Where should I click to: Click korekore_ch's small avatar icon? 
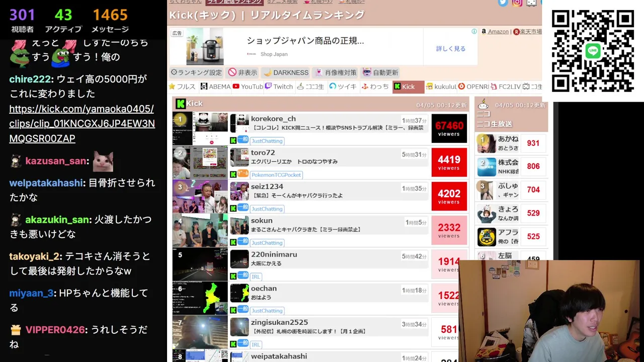tap(239, 124)
